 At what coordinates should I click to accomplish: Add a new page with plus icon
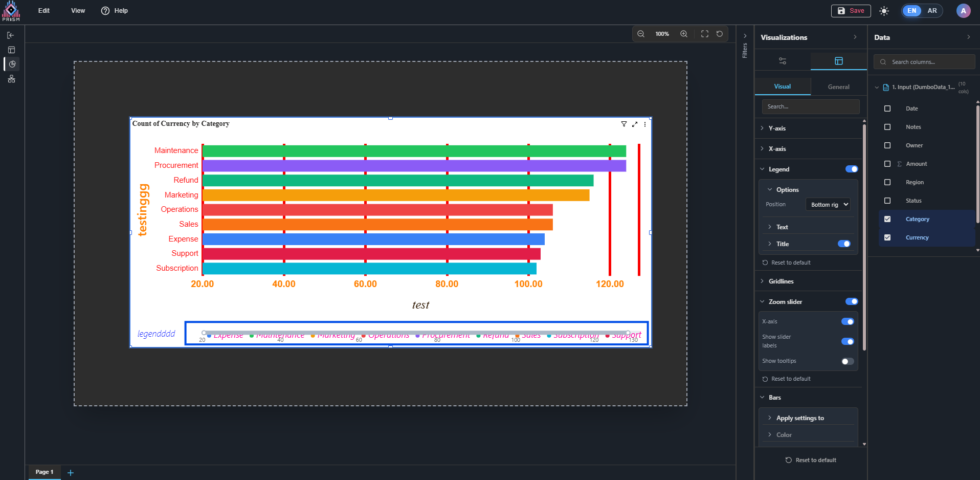tap(71, 472)
